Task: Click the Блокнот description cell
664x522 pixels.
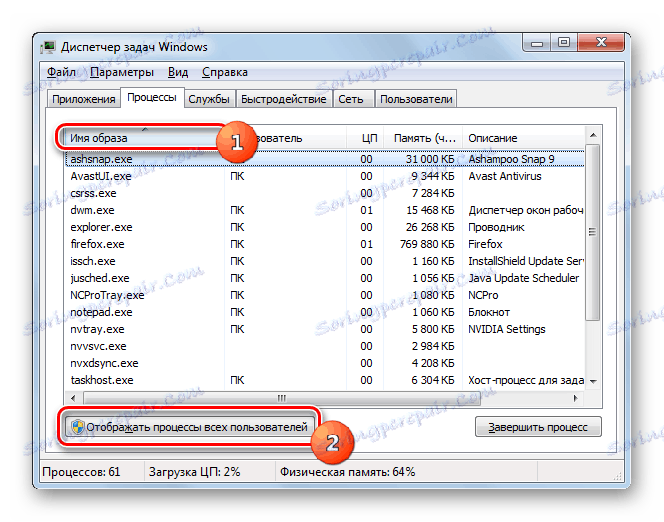Action: (x=489, y=312)
